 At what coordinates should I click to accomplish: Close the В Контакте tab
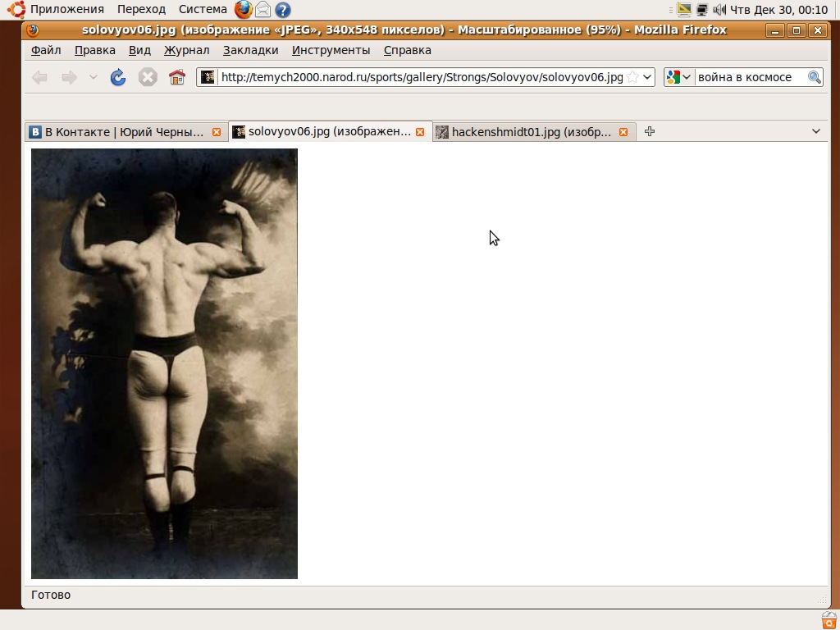217,132
